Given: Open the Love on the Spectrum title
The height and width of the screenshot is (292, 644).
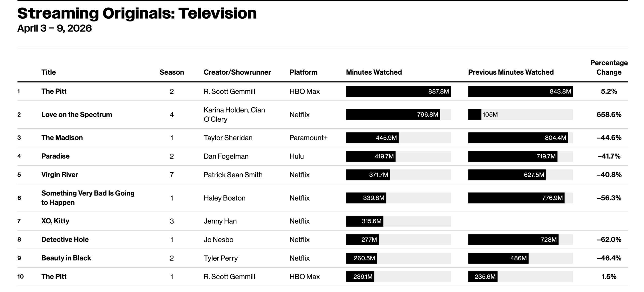Looking at the screenshot, I should (x=76, y=115).
